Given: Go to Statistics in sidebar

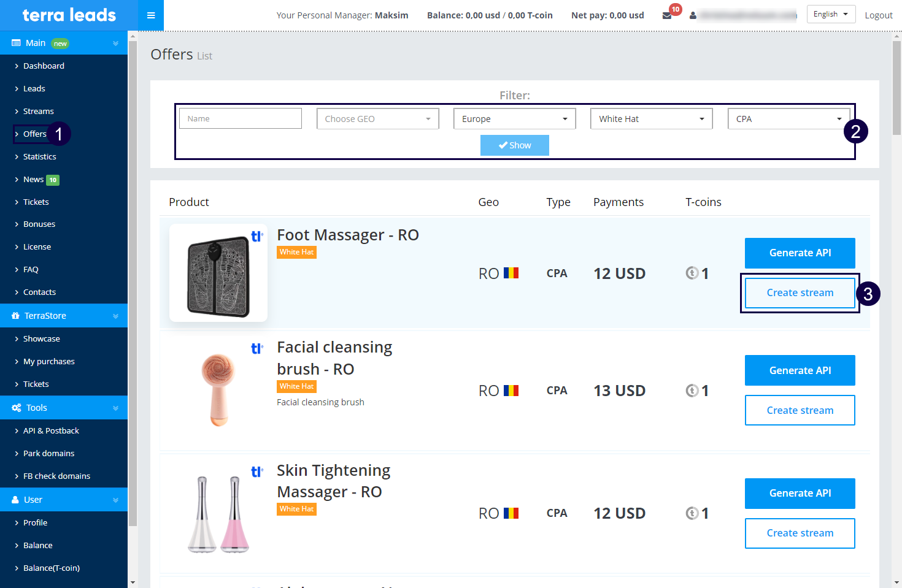Looking at the screenshot, I should click(40, 157).
